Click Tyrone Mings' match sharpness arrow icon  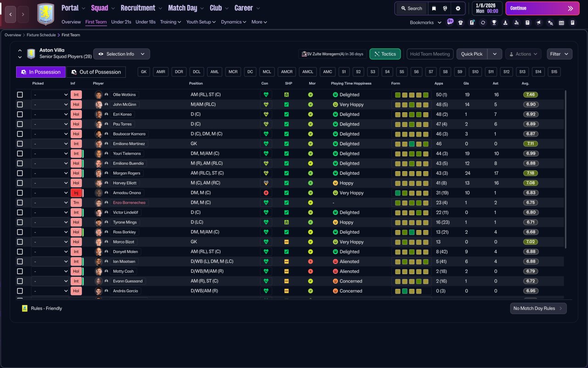point(286,222)
